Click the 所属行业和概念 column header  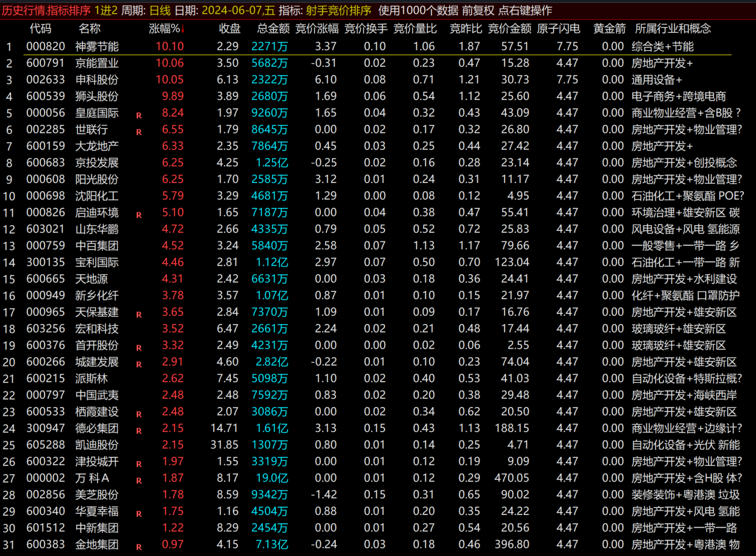(x=673, y=28)
